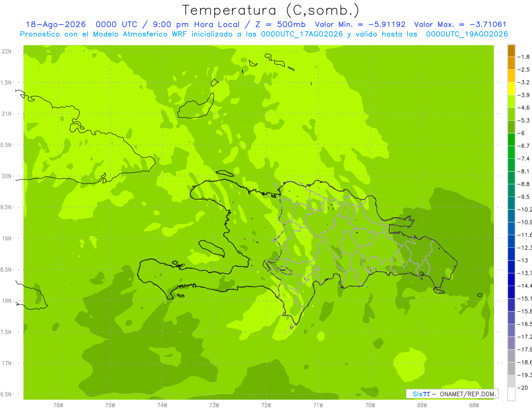Click the '21N' latitude axis label
The height and width of the screenshot is (411, 532).
point(6,114)
